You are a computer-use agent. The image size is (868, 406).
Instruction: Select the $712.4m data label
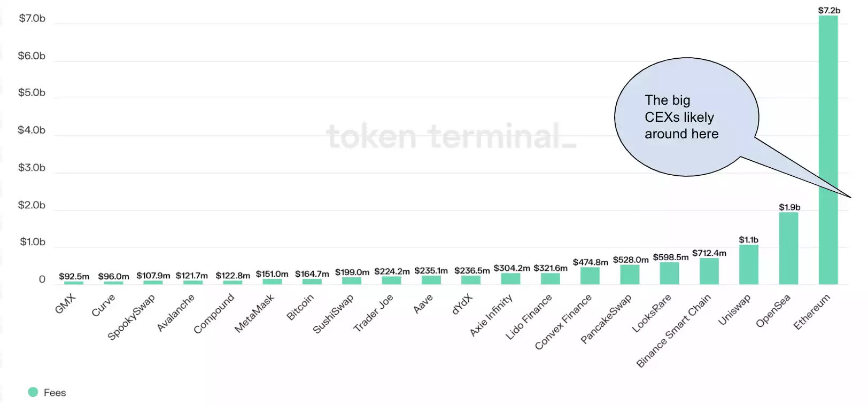tap(709, 253)
